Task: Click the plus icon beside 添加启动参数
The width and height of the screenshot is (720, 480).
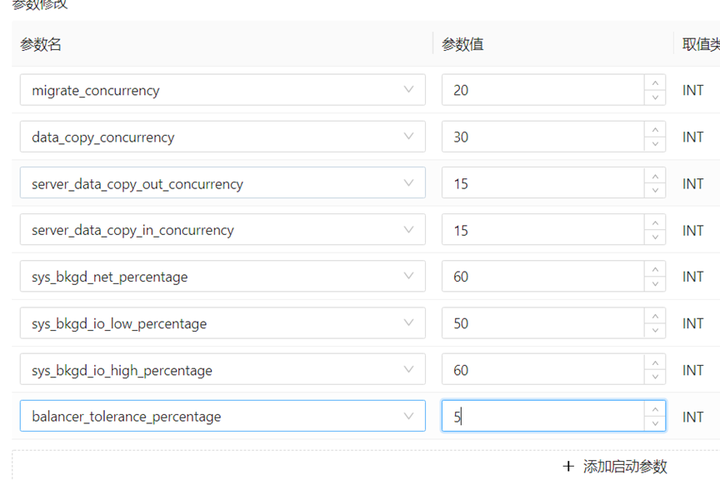Action: coord(568,466)
